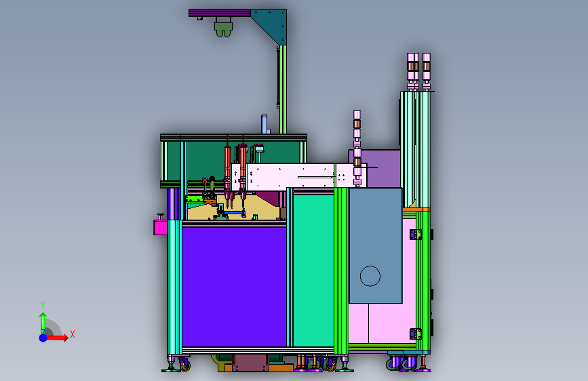The height and width of the screenshot is (381, 588).
Task: Click the blue Z axis ball of triad
Action: pos(43,338)
